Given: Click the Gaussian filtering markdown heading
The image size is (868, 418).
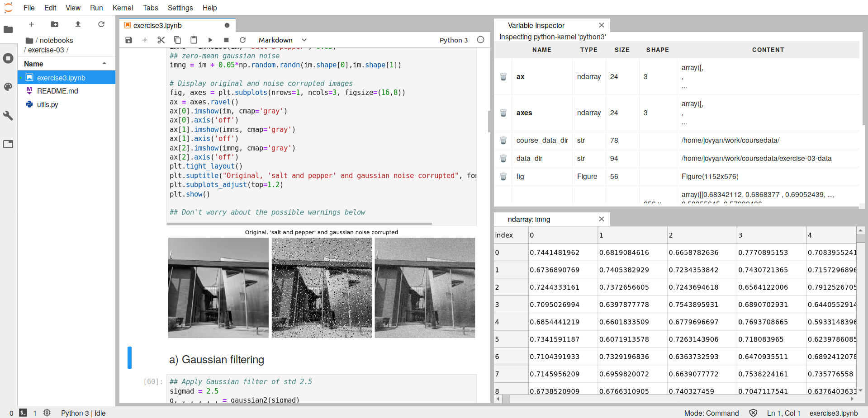Looking at the screenshot, I should pos(216,359).
